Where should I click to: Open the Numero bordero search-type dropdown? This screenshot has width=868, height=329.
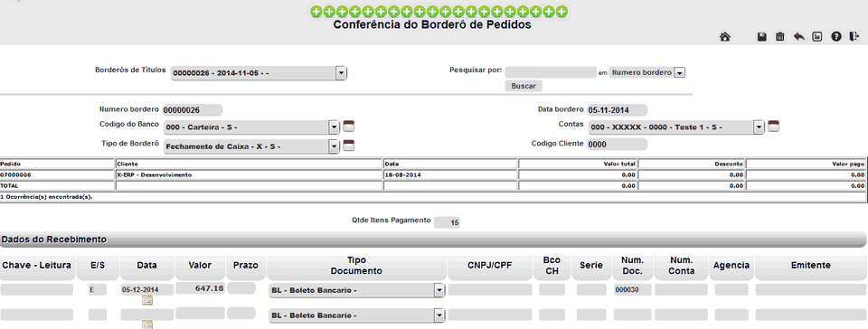680,72
